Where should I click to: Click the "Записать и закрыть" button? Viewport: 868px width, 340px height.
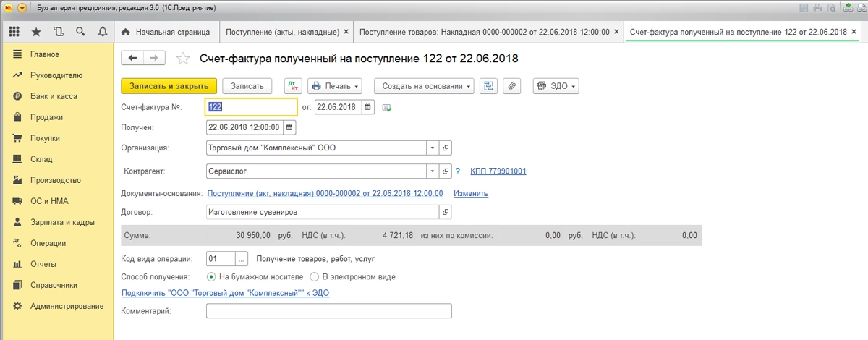169,85
